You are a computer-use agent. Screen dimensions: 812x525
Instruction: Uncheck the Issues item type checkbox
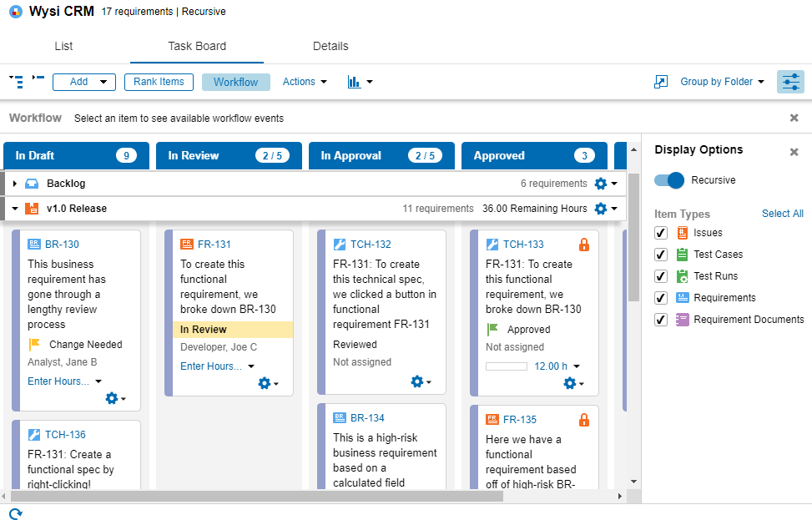tap(661, 233)
